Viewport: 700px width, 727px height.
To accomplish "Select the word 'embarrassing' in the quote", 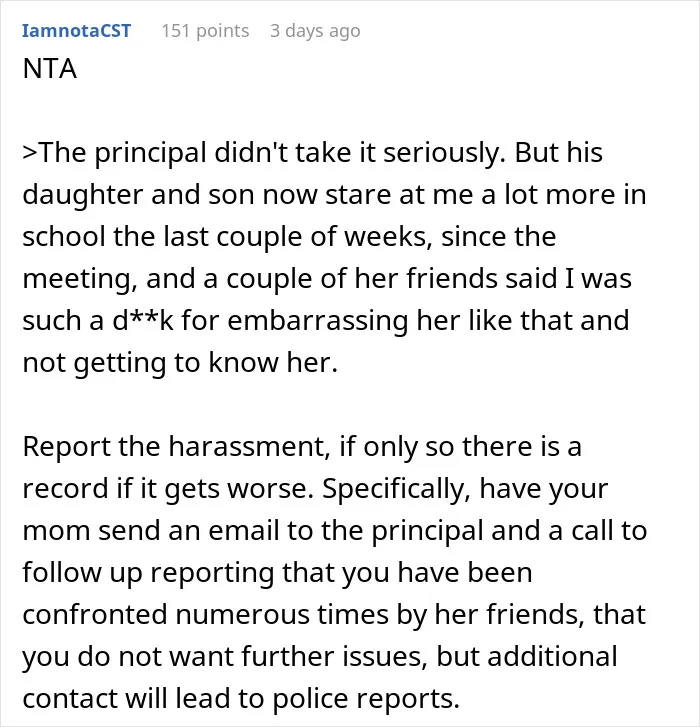I will coord(318,321).
